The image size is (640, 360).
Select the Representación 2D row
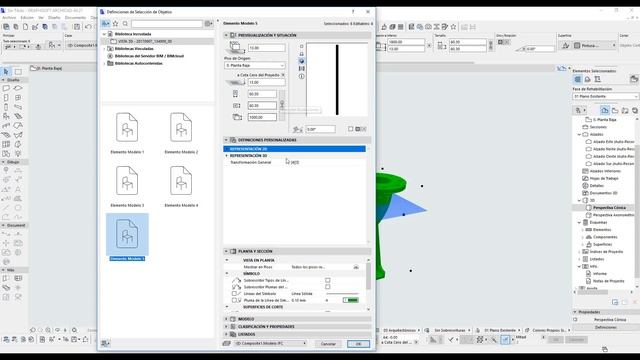pos(294,149)
